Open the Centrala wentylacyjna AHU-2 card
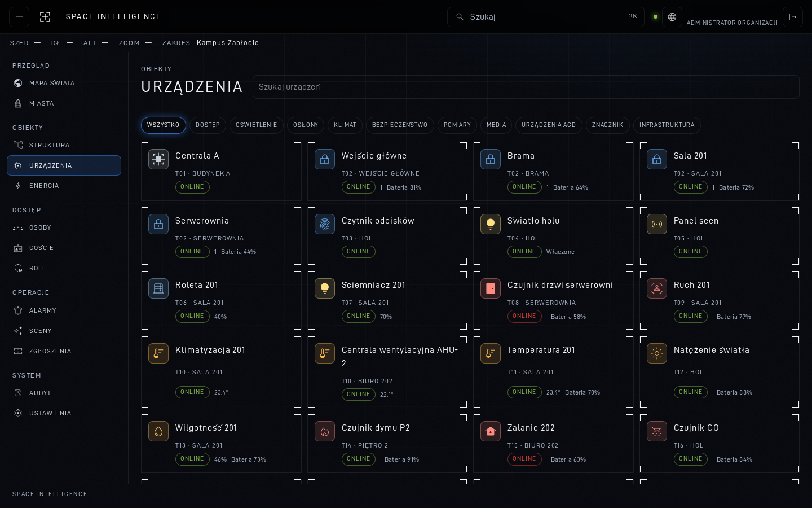812x508 pixels. [387, 372]
